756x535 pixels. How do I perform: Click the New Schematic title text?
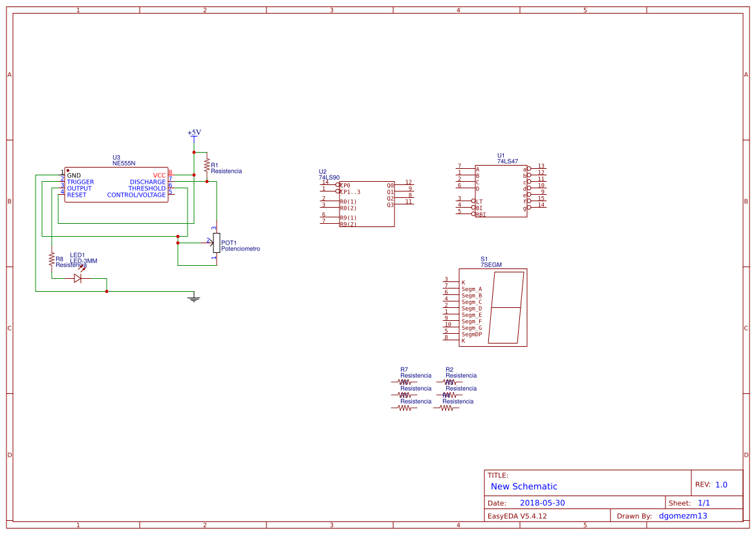click(524, 486)
